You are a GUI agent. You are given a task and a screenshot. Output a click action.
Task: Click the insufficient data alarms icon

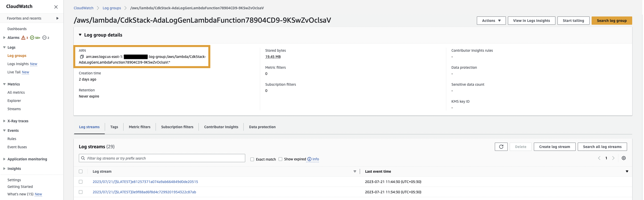pos(44,38)
